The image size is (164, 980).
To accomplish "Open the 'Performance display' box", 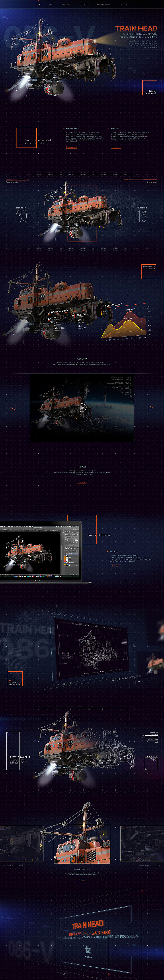I will pos(149,272).
